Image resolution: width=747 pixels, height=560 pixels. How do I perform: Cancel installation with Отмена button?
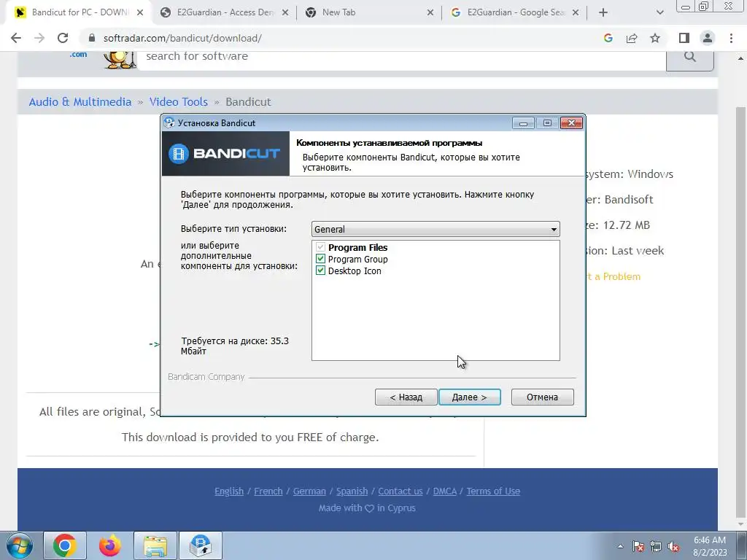click(x=542, y=397)
